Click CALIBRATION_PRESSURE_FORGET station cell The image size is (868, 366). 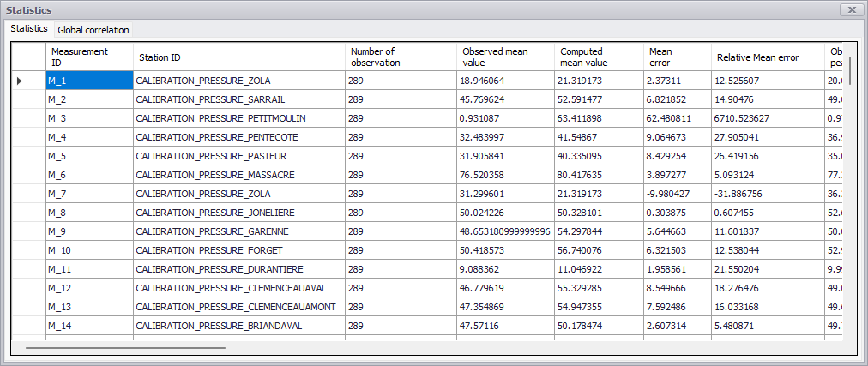click(239, 250)
